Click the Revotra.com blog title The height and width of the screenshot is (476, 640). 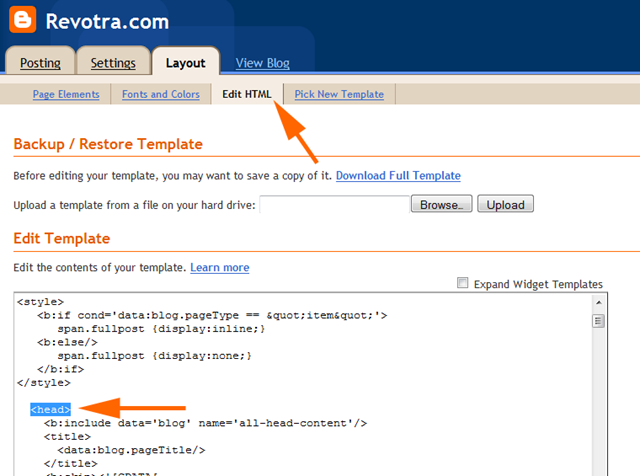(x=107, y=21)
